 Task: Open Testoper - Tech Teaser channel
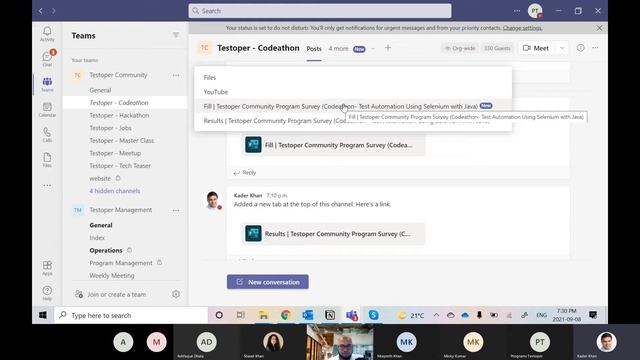tap(120, 166)
